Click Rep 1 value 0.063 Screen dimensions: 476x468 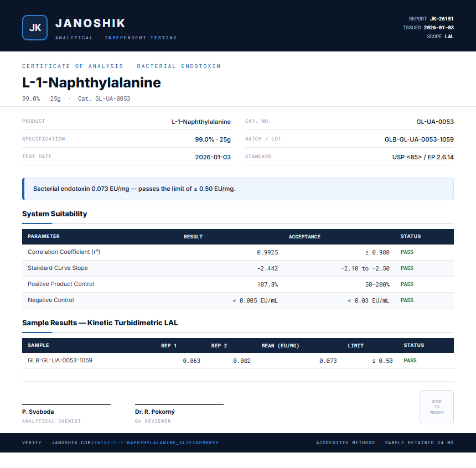(192, 361)
